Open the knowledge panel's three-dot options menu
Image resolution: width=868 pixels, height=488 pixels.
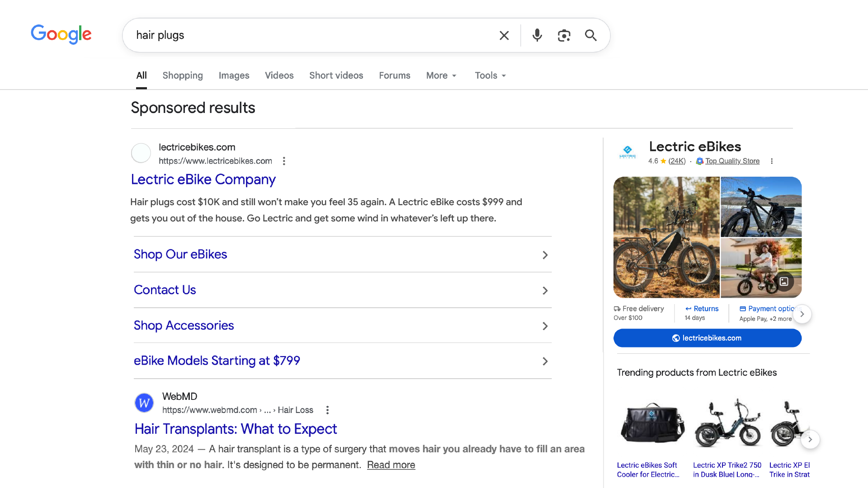[772, 161]
